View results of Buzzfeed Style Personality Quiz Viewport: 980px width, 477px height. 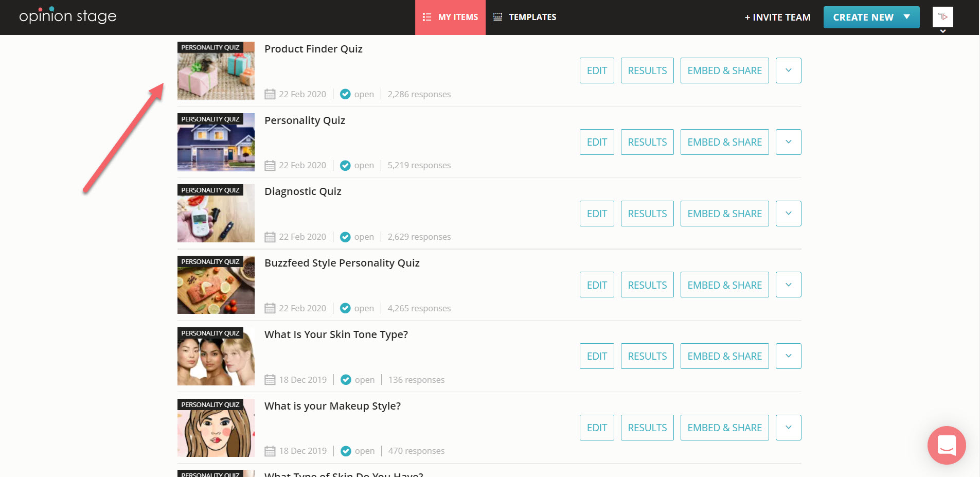pyautogui.click(x=647, y=285)
